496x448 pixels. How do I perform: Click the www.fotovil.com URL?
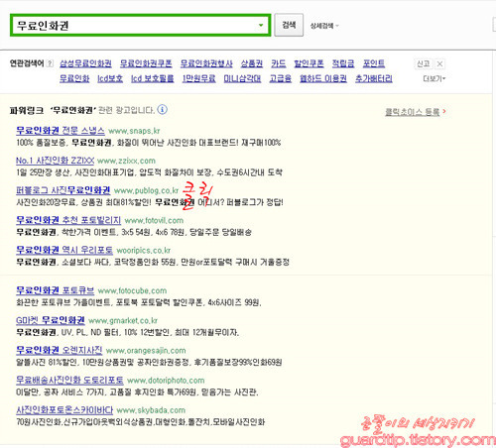154,220
